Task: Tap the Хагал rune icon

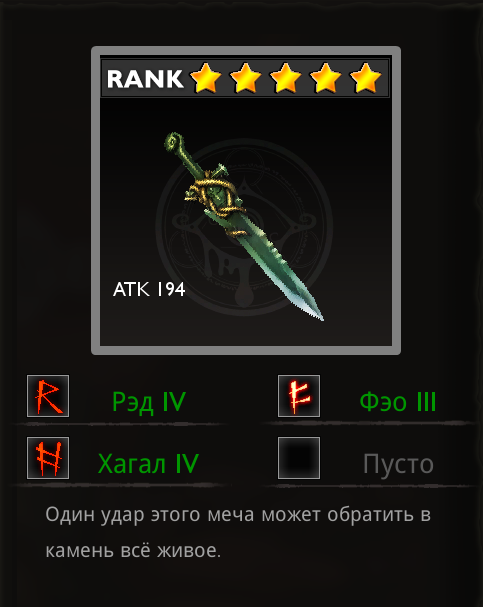Action: click(x=48, y=458)
